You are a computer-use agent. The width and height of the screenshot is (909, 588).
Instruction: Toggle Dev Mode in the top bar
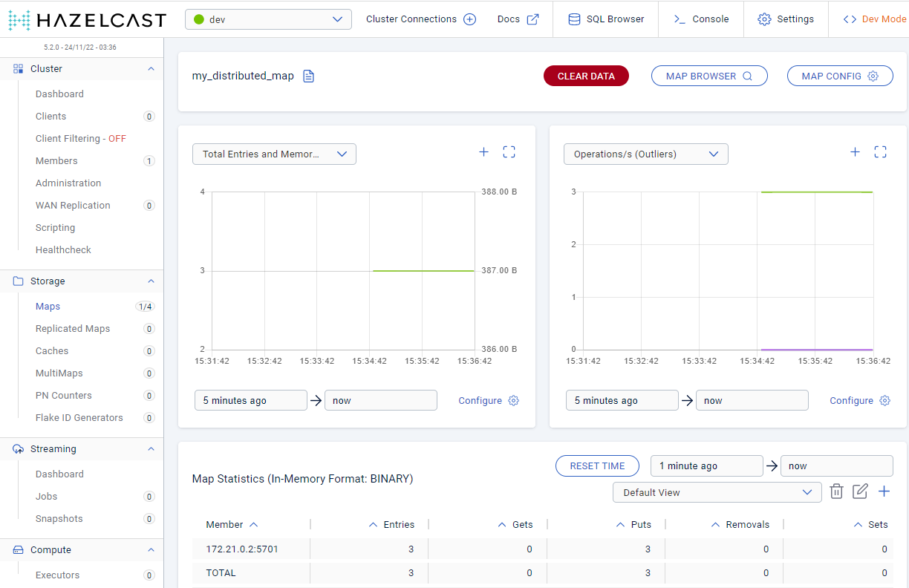(874, 19)
